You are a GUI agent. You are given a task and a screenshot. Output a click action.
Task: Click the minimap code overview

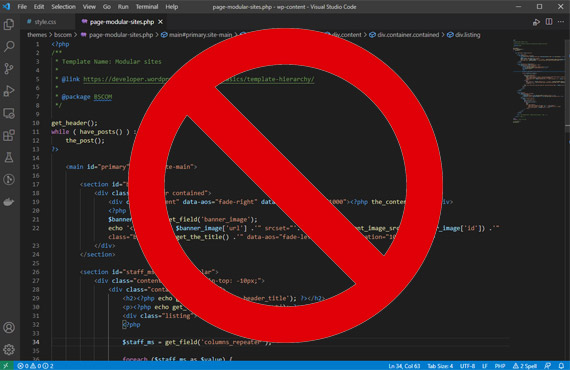(x=539, y=81)
